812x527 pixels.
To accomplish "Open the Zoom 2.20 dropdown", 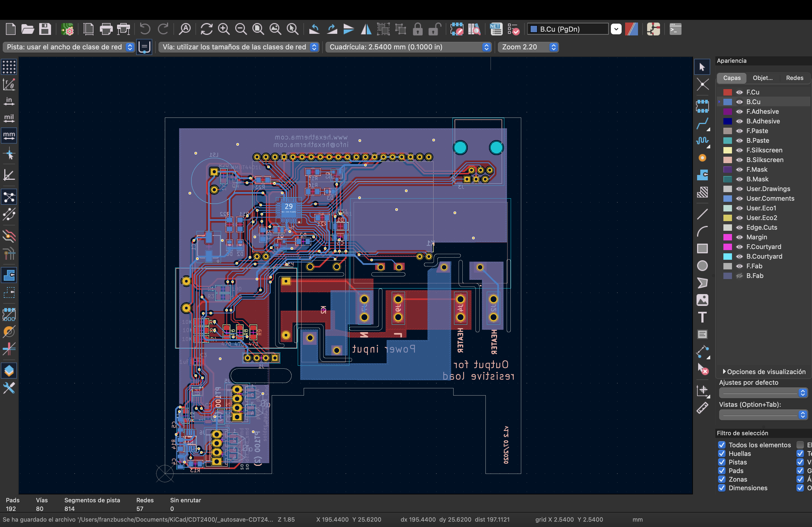I will pos(553,47).
